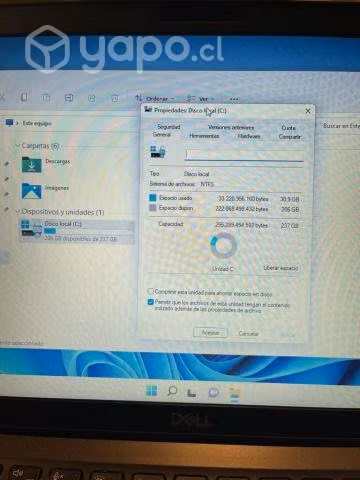The width and height of the screenshot is (360, 480).
Task: Click the Share toolbar icon in Explorer
Action: 92,98
